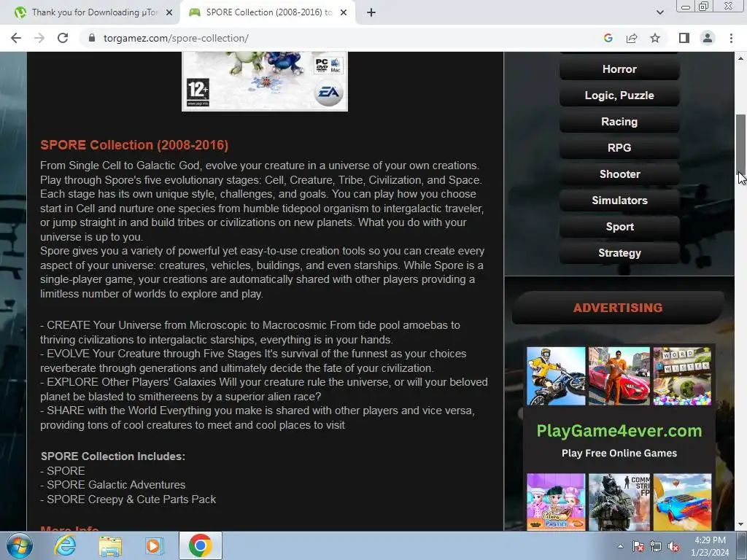
Task: Close the uTorrent download tab
Action: 169,12
